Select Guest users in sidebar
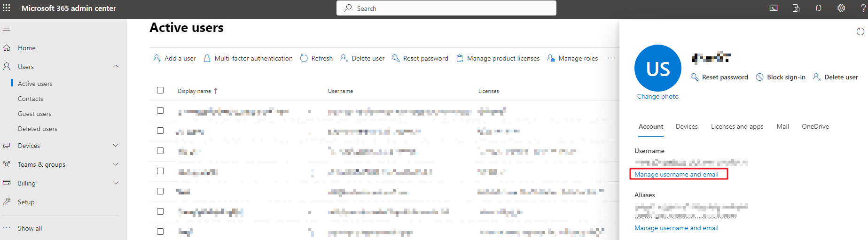This screenshot has width=868, height=240. pos(35,114)
